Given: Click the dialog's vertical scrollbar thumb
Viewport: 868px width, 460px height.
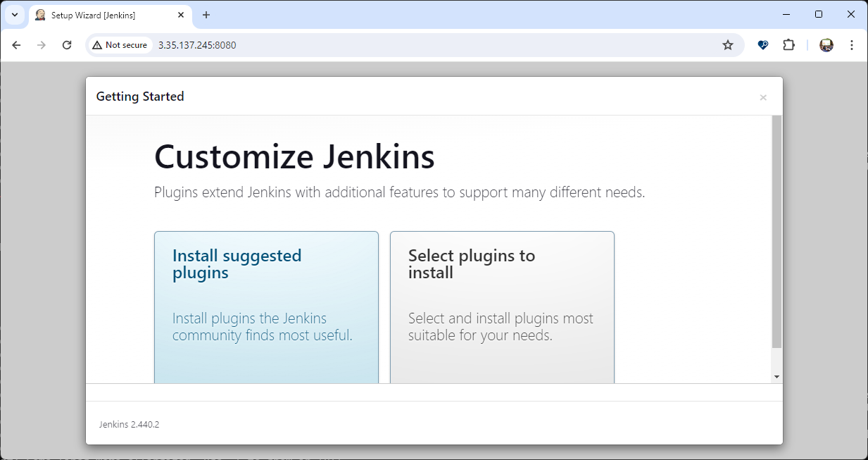Looking at the screenshot, I should click(776, 231).
